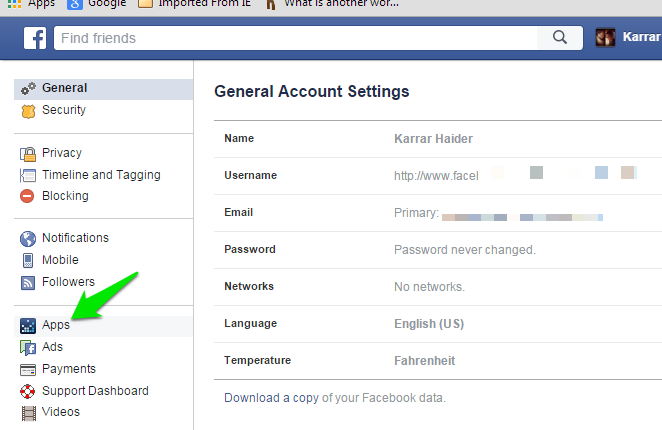662x430 pixels.
Task: Open the Imported From IE bookmarks folder
Action: pos(195,4)
